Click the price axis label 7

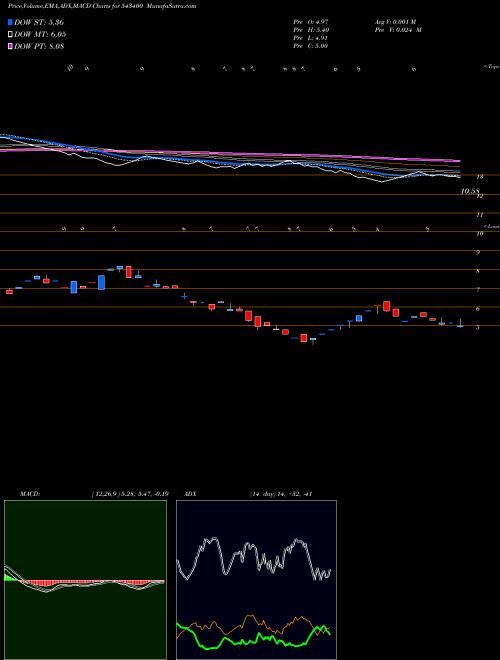coord(478,290)
